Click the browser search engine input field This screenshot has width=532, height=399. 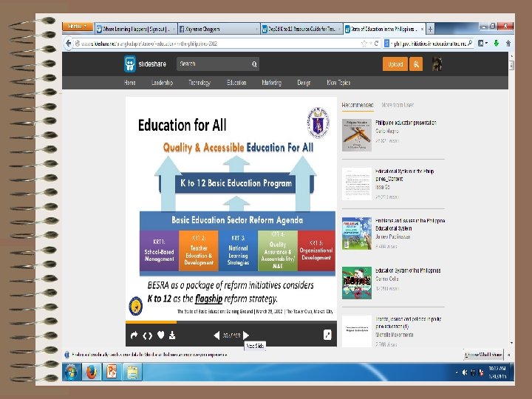[428, 44]
